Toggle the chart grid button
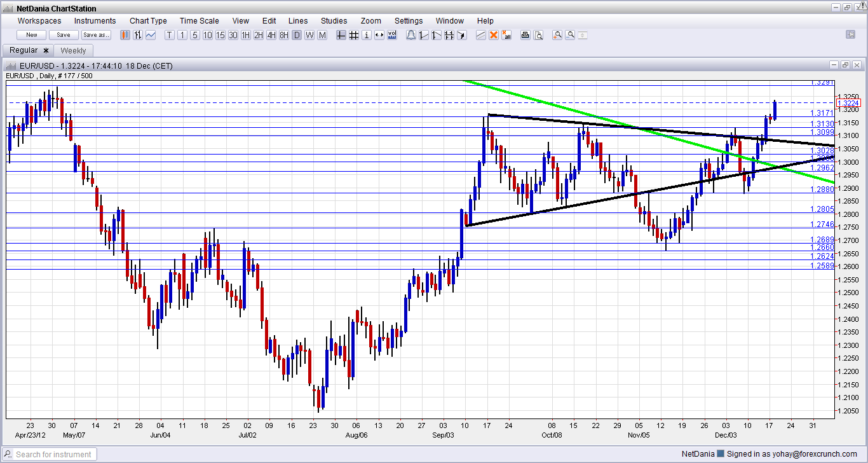Image resolution: width=868 pixels, height=463 pixels. [354, 35]
